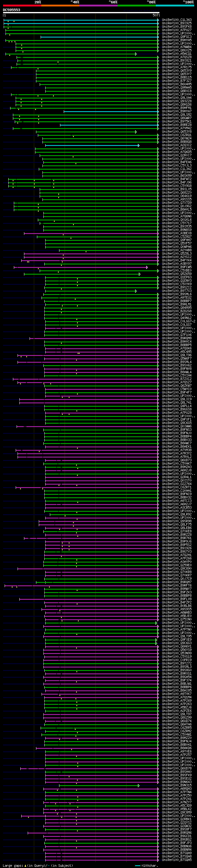Click the label UniRef100_B9SH40

pos(177,772)
